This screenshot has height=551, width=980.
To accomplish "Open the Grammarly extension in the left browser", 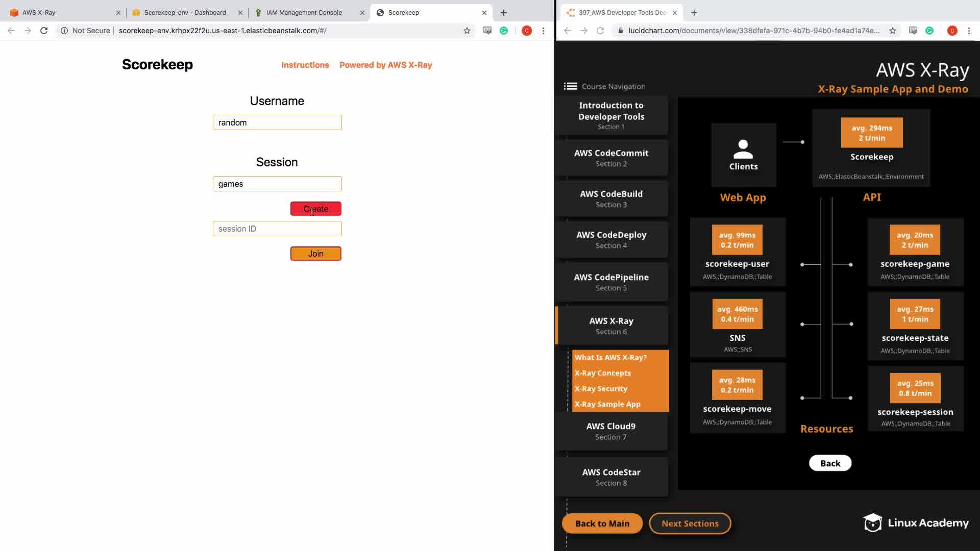I will pos(504,31).
